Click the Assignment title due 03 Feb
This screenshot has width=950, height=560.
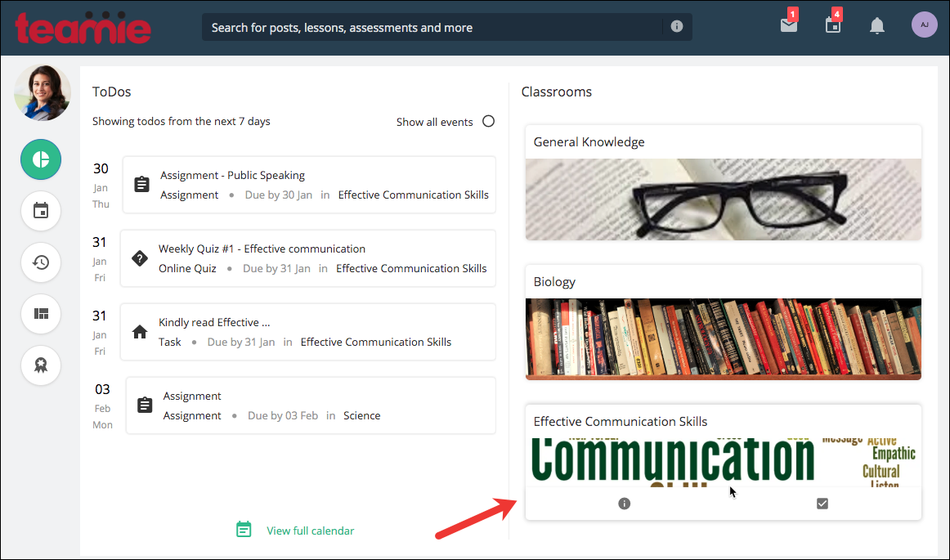[192, 396]
